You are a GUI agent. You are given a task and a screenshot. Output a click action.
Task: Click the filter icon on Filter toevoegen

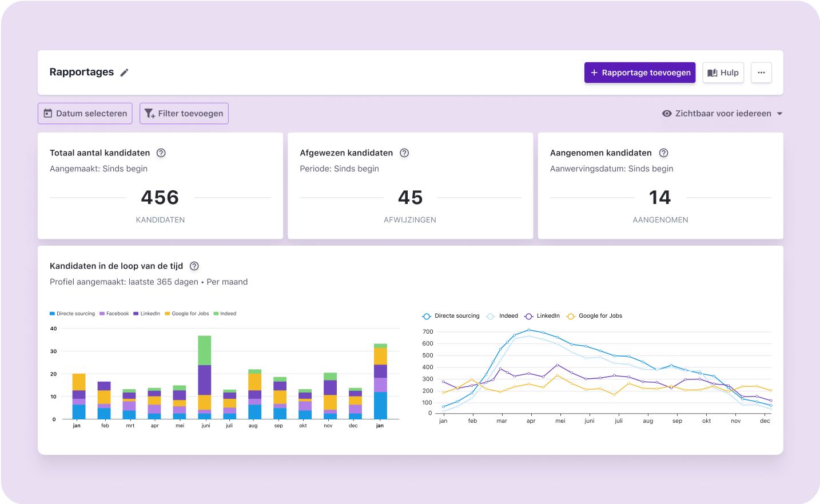pyautogui.click(x=149, y=114)
